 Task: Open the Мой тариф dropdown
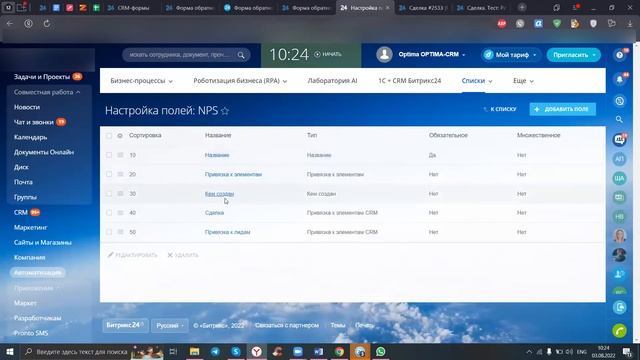coord(510,55)
